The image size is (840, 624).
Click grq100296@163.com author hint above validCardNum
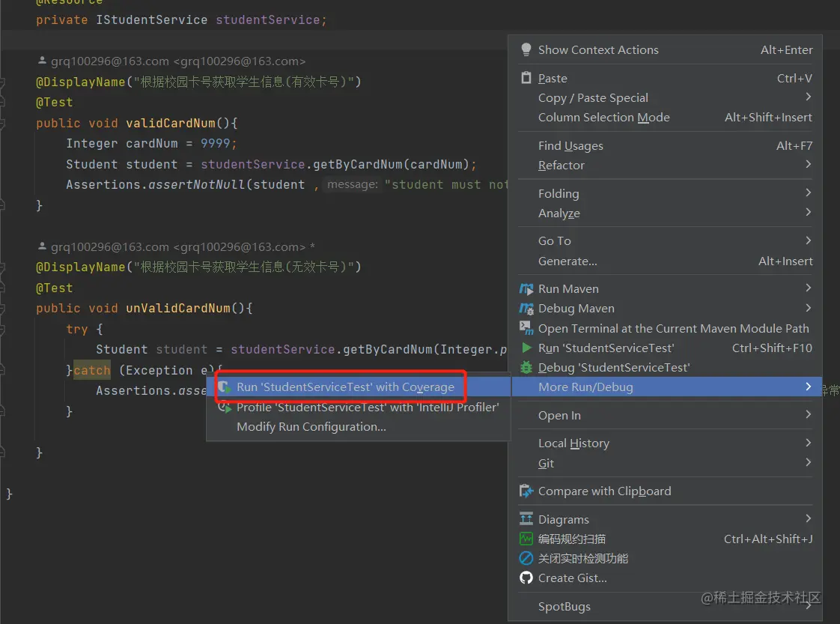coord(178,61)
